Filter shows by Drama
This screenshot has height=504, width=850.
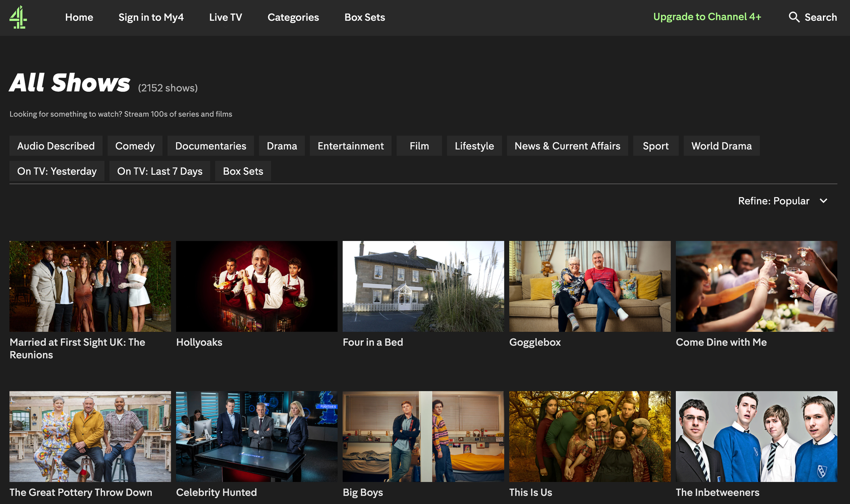click(282, 146)
